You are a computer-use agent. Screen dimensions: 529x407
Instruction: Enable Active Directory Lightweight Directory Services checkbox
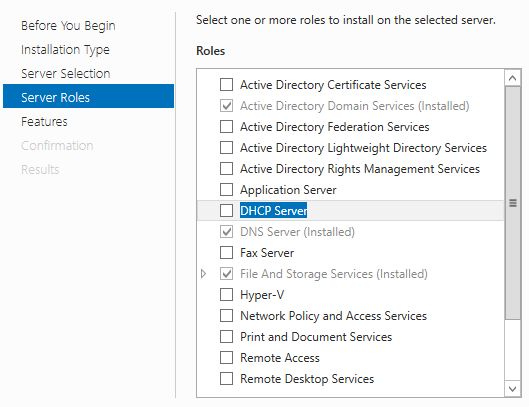(x=226, y=148)
